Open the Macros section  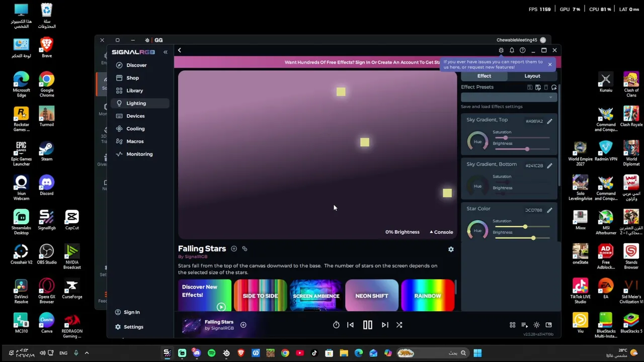point(135,141)
